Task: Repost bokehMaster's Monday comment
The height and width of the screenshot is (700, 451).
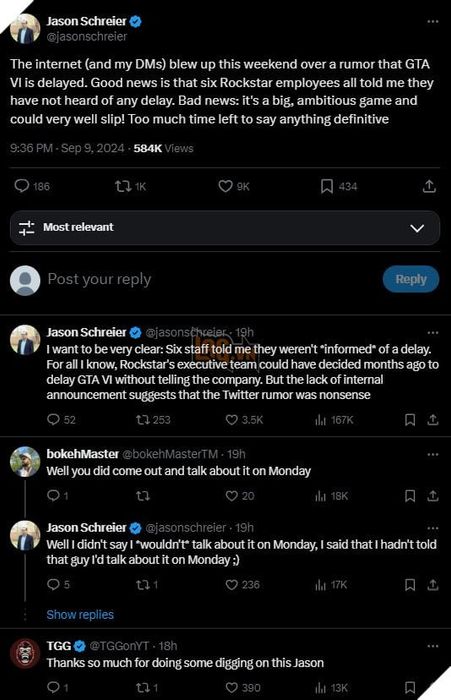Action: point(142,496)
